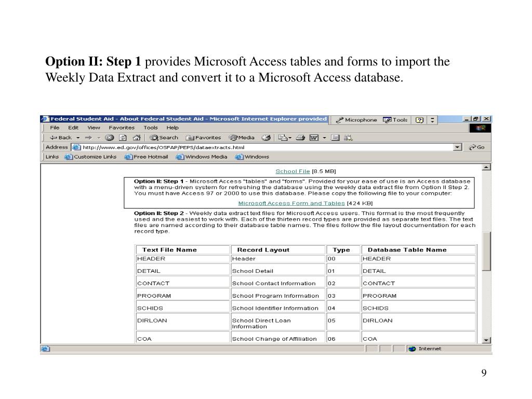Click the 'Address' bar label
The width and height of the screenshot is (532, 399).
57,147
